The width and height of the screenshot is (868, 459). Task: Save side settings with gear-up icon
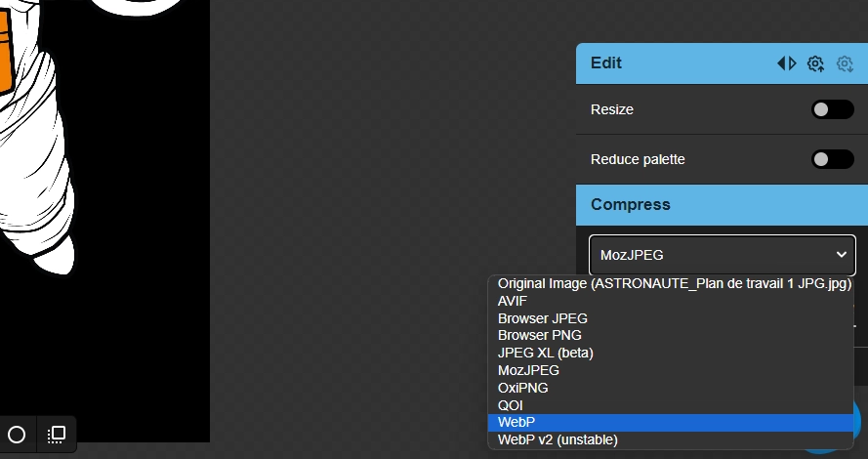(x=815, y=63)
